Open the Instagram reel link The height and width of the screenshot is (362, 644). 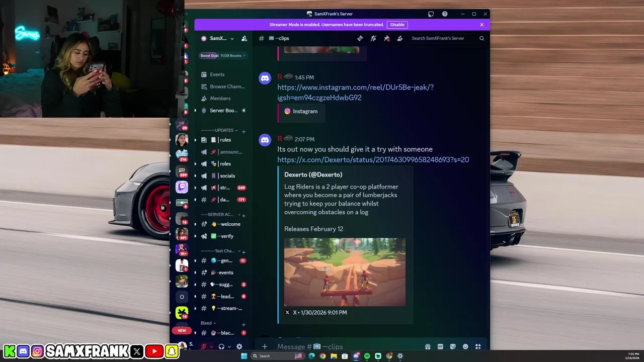tap(355, 93)
